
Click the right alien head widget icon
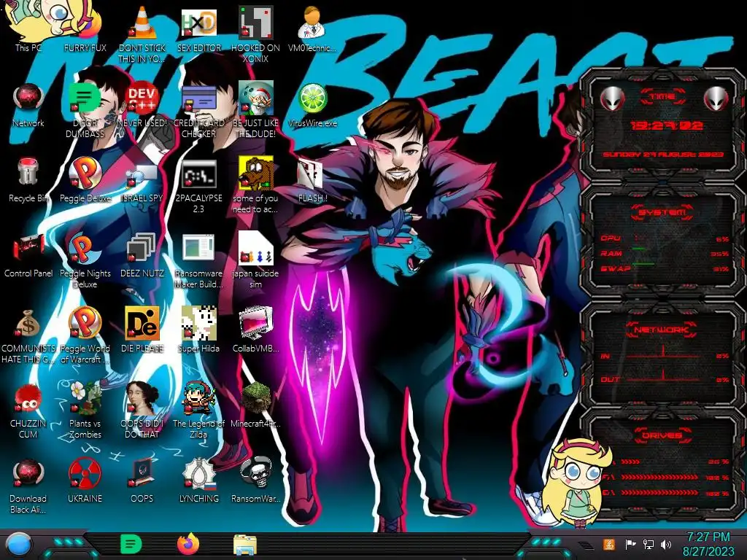point(716,98)
